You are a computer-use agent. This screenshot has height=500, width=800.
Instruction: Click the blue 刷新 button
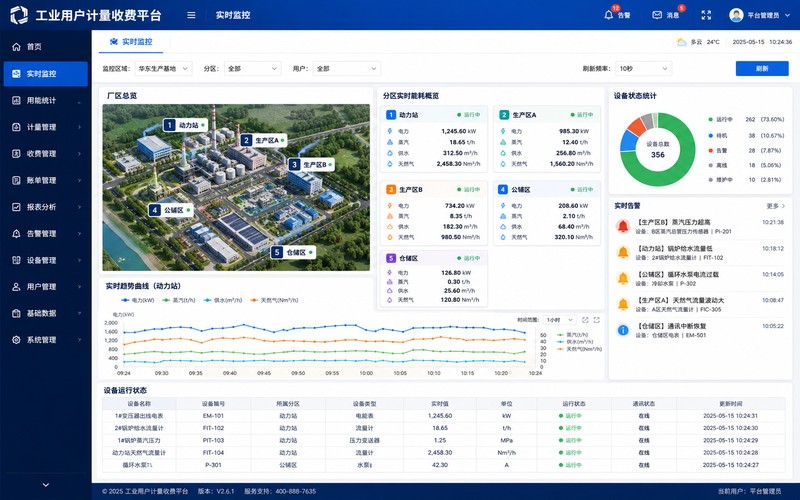tap(762, 68)
